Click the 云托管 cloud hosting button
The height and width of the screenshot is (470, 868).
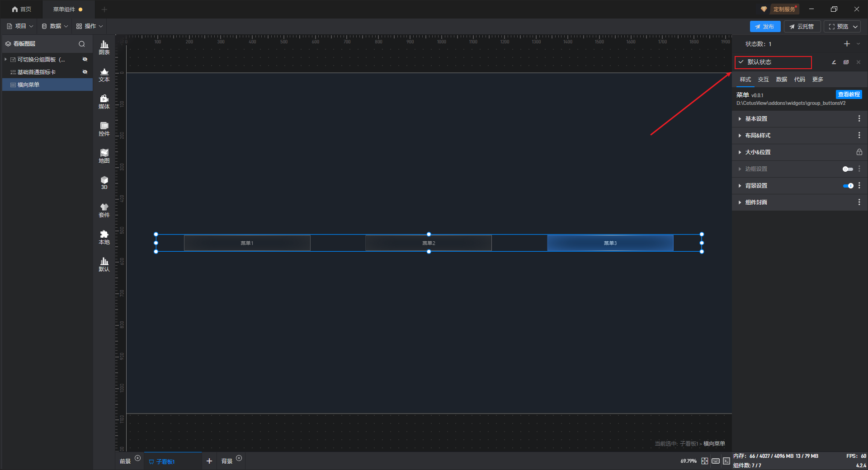point(802,27)
